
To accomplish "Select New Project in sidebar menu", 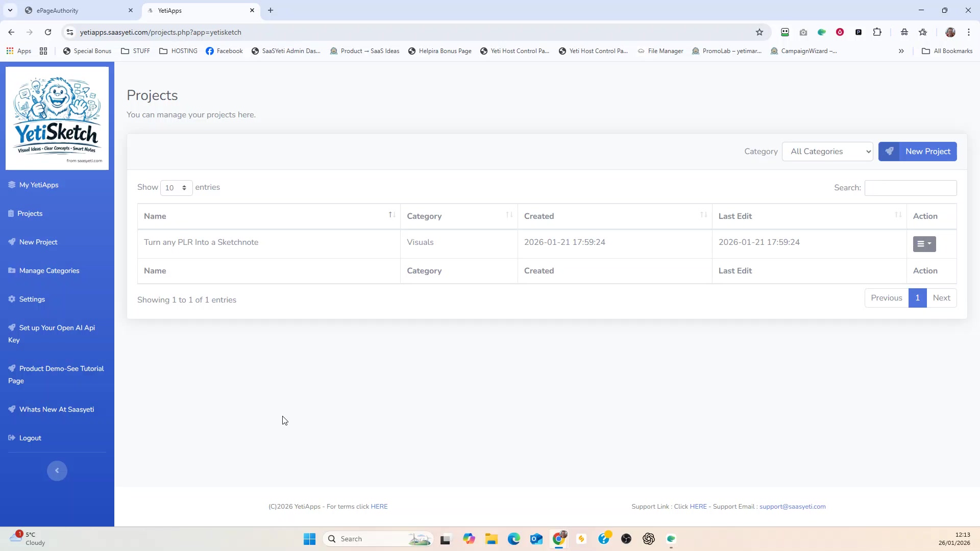I will pyautogui.click(x=33, y=242).
